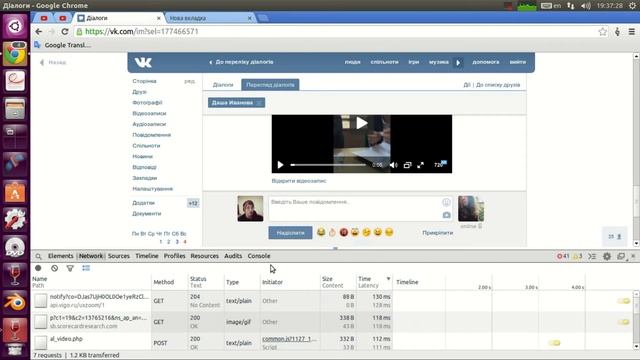
Task: Click Прикріпити attach link
Action: [438, 233]
